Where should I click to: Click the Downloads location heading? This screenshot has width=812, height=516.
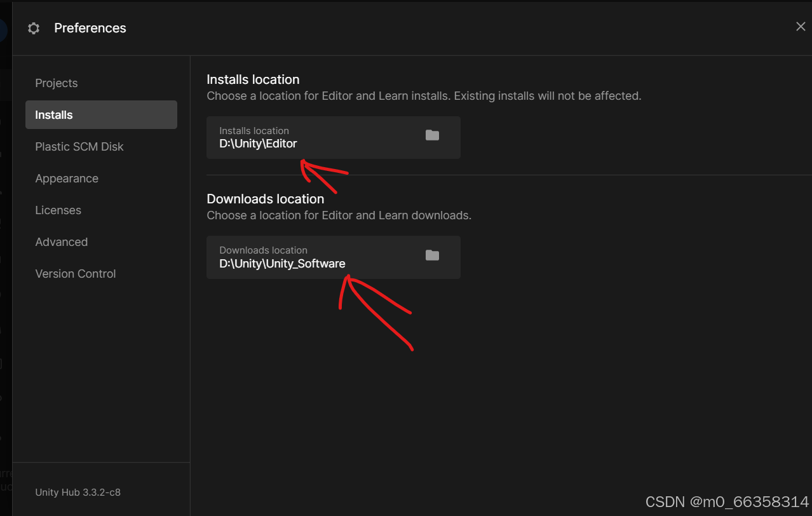pyautogui.click(x=266, y=199)
